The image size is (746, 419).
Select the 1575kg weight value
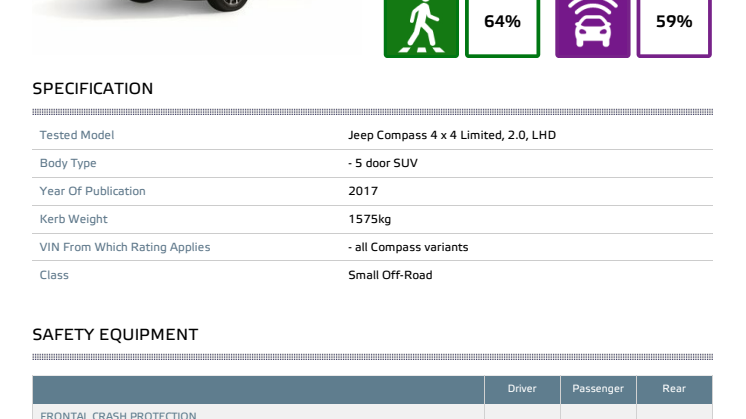click(x=370, y=219)
